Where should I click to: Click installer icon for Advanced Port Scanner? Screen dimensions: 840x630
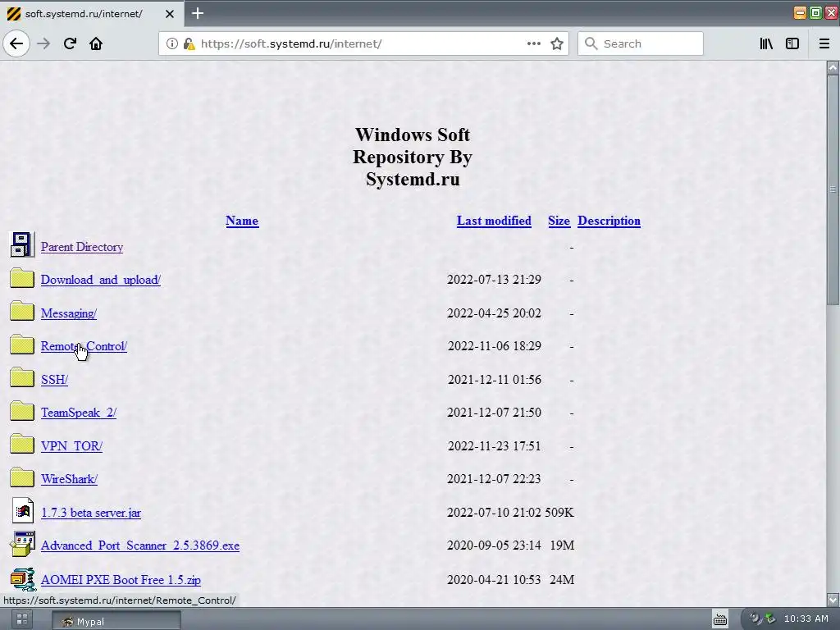[x=22, y=544]
